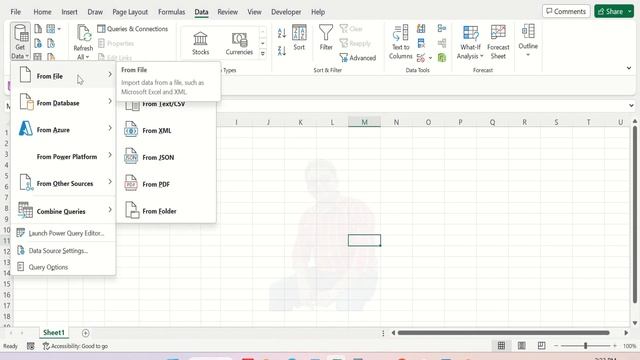Select the Stocks data type
Viewport: 640px width, 360px height.
coord(200,43)
